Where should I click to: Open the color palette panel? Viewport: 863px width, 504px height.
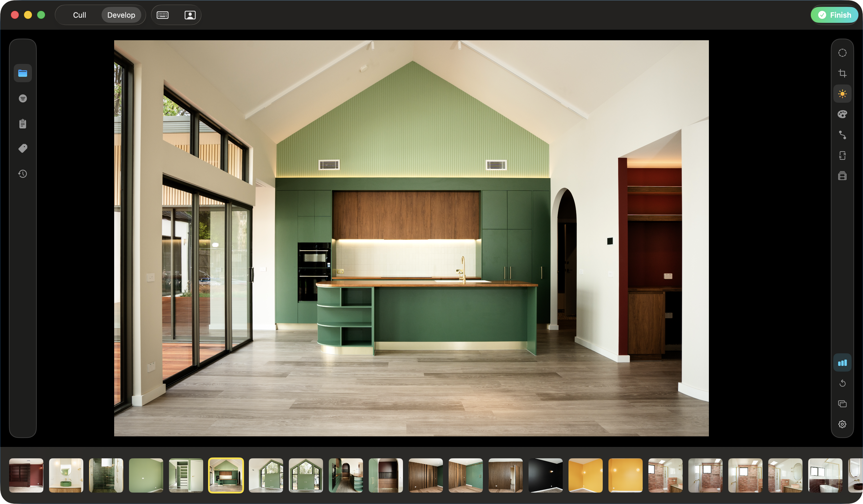pyautogui.click(x=842, y=114)
